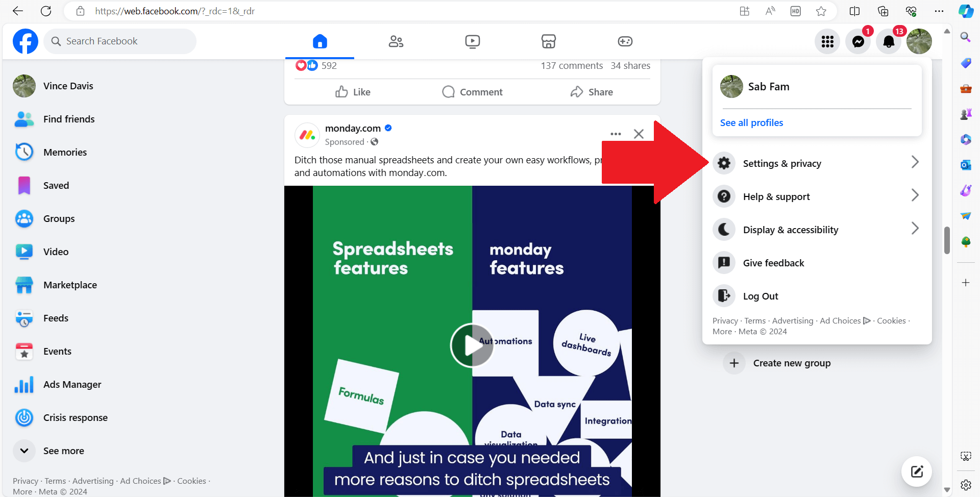Click the Search Facebook field

click(120, 41)
